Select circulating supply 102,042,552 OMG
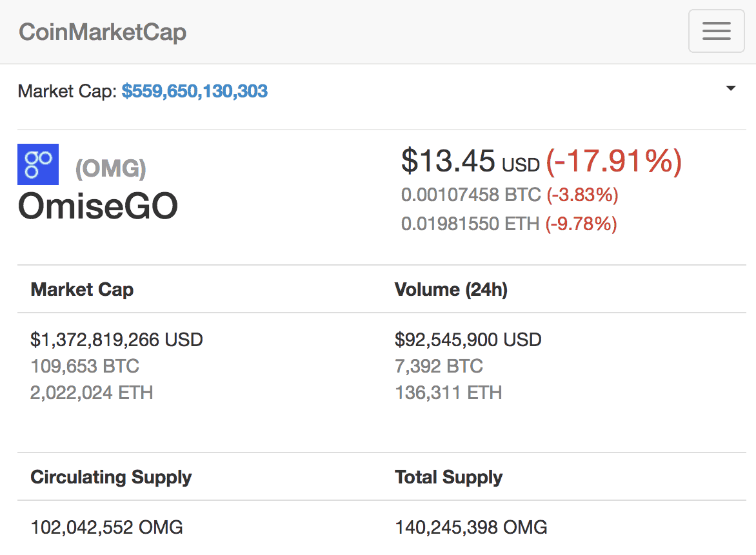Image resolution: width=756 pixels, height=555 pixels. coord(106,527)
